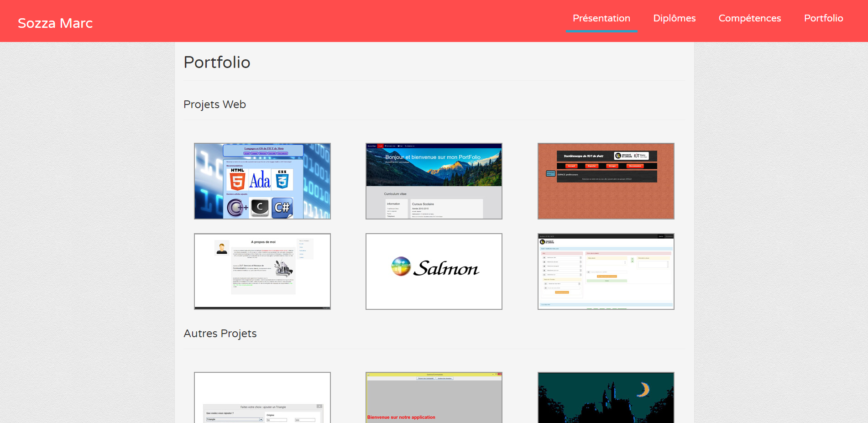Viewport: 868px width, 423px height.
Task: Click the colorful Salmon sphere logo
Action: point(401,266)
